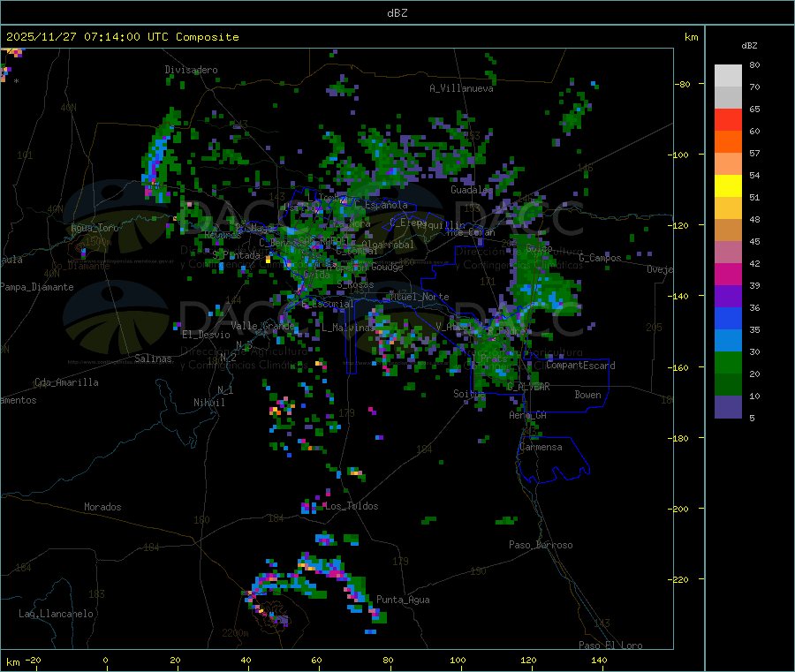Select the Aero_GH map label
795x672 pixels.
coord(528,415)
